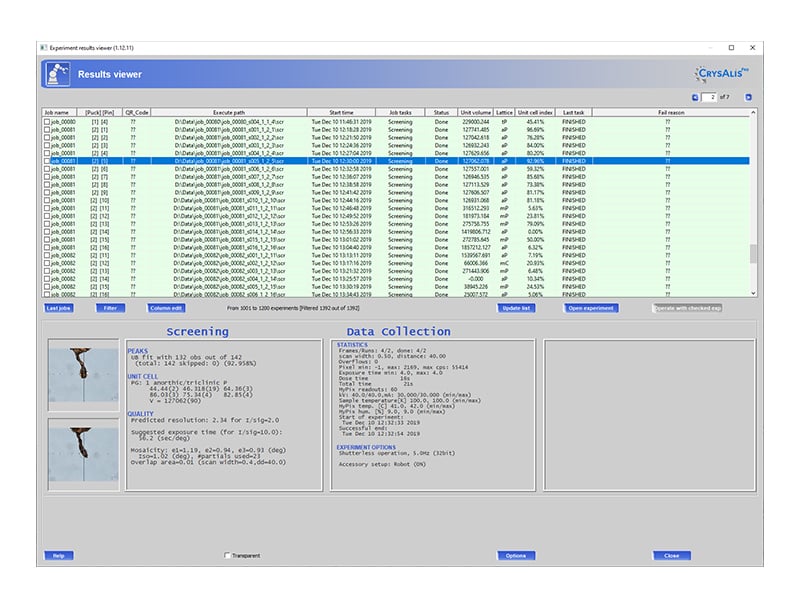The height and width of the screenshot is (610, 800).
Task: Maximize the Experiment results viewer window
Action: pos(731,48)
